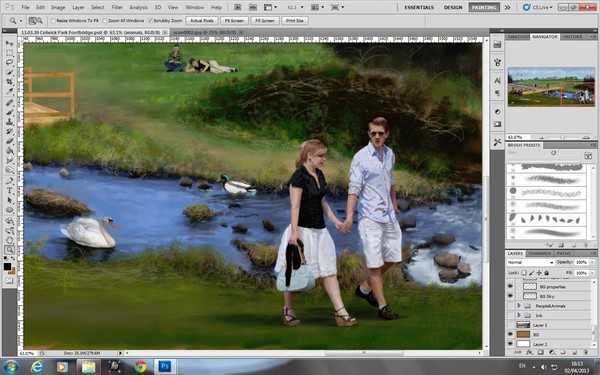Switch to the Paths tab
The image size is (600, 375).
coord(563,253)
